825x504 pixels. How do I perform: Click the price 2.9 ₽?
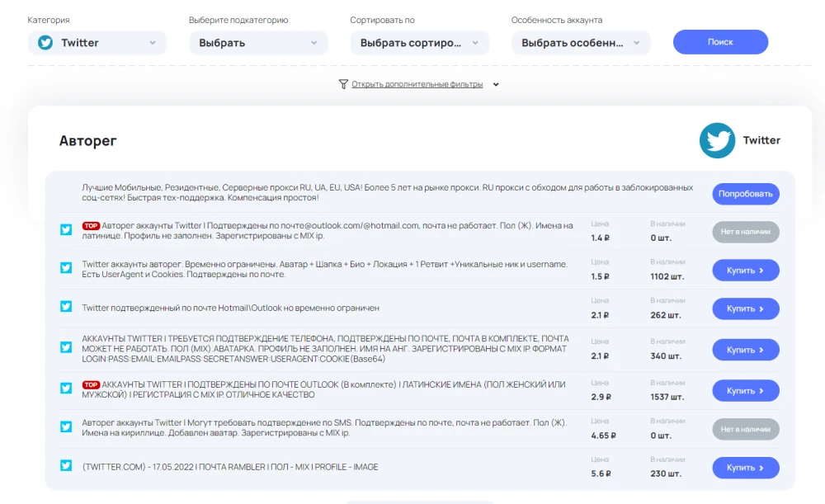click(601, 397)
